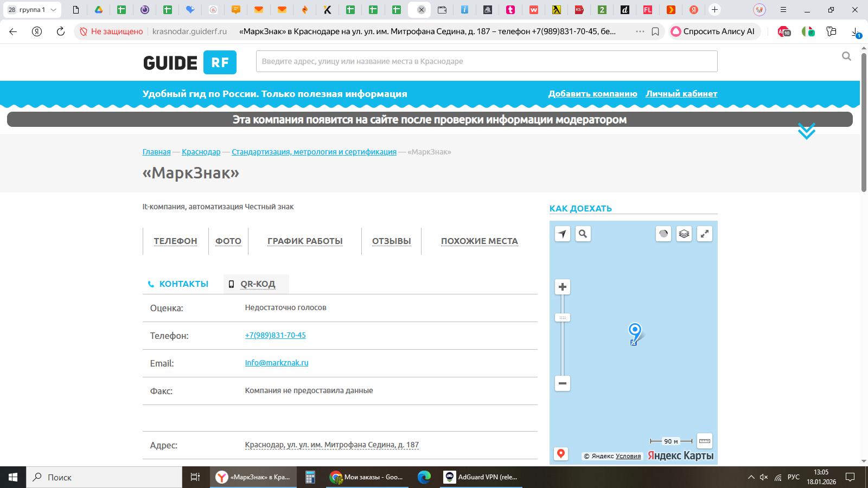
Task: Click the red pin open-in-Yandex-Maps button
Action: [x=561, y=454]
